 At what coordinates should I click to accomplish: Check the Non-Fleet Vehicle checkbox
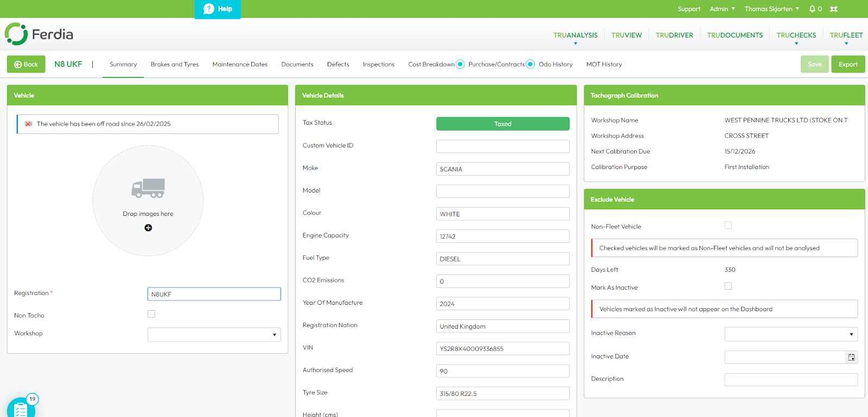tap(728, 225)
